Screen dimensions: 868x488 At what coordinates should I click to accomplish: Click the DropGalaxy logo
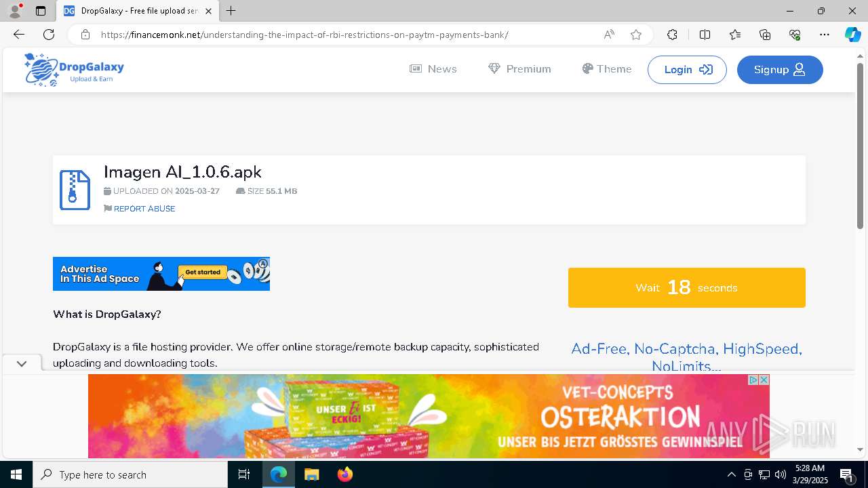coord(74,70)
